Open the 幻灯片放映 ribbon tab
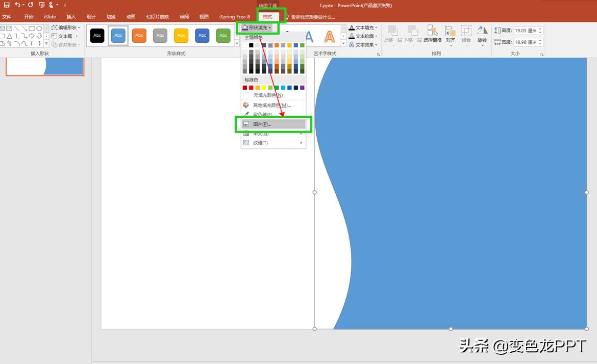The height and width of the screenshot is (364, 597). point(157,17)
